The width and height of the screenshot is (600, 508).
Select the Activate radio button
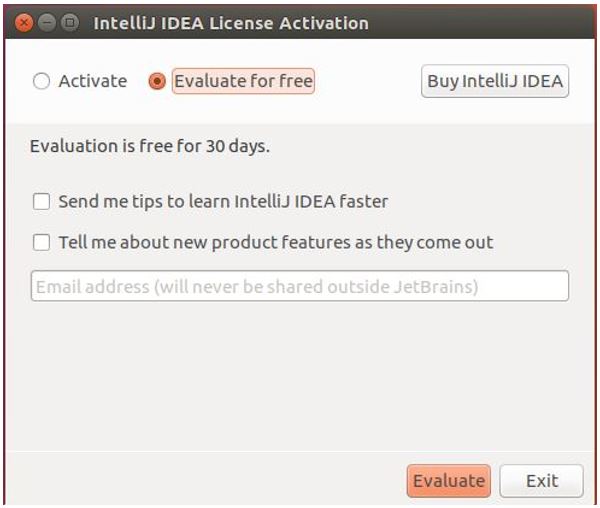pos(41,81)
